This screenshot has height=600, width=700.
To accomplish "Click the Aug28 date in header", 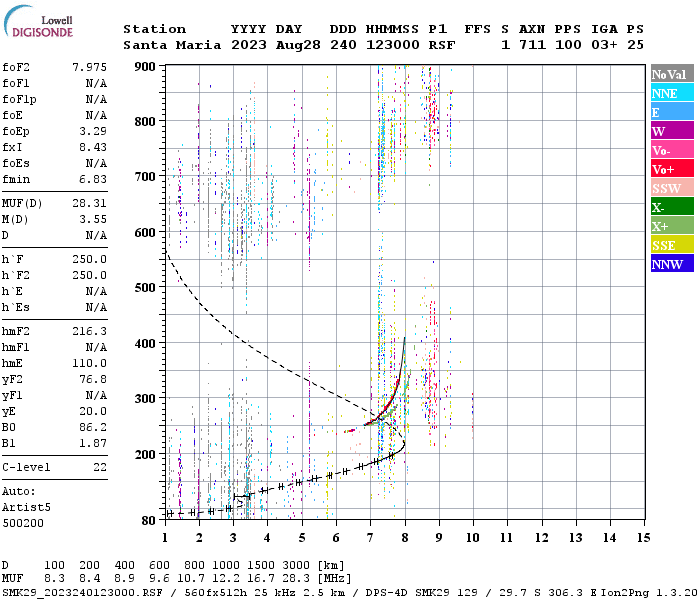I will click(298, 45).
